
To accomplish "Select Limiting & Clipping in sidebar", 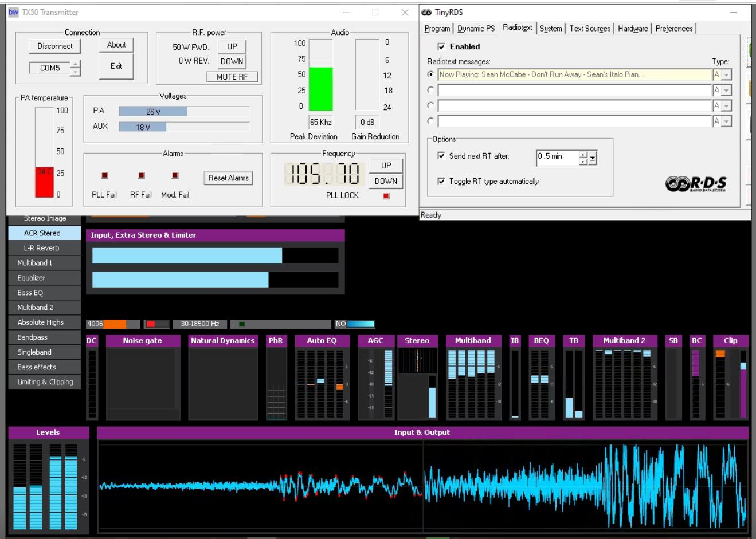I will [x=45, y=382].
